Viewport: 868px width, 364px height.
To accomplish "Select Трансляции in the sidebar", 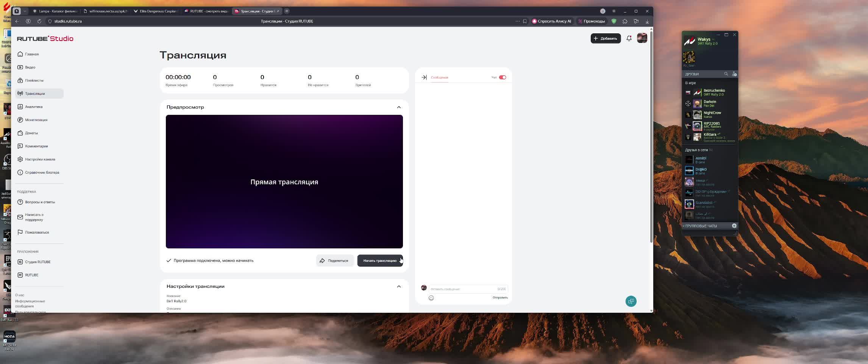I will 39,94.
